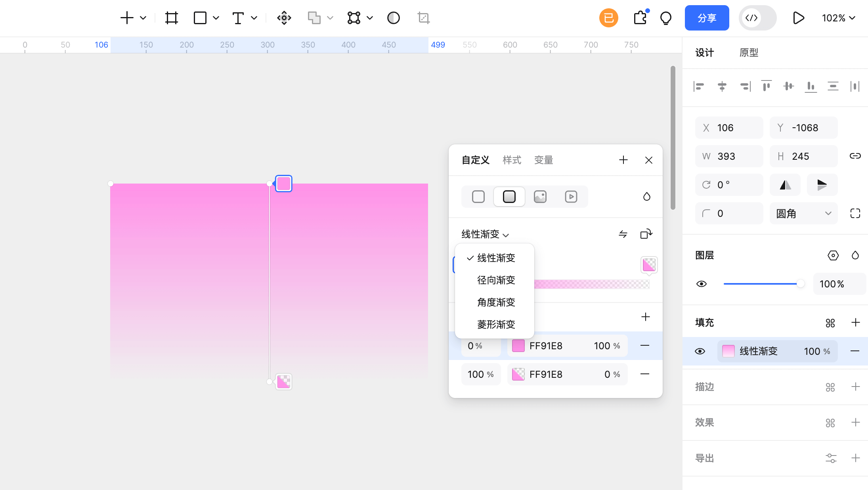Switch to the 原型 tab

point(749,53)
